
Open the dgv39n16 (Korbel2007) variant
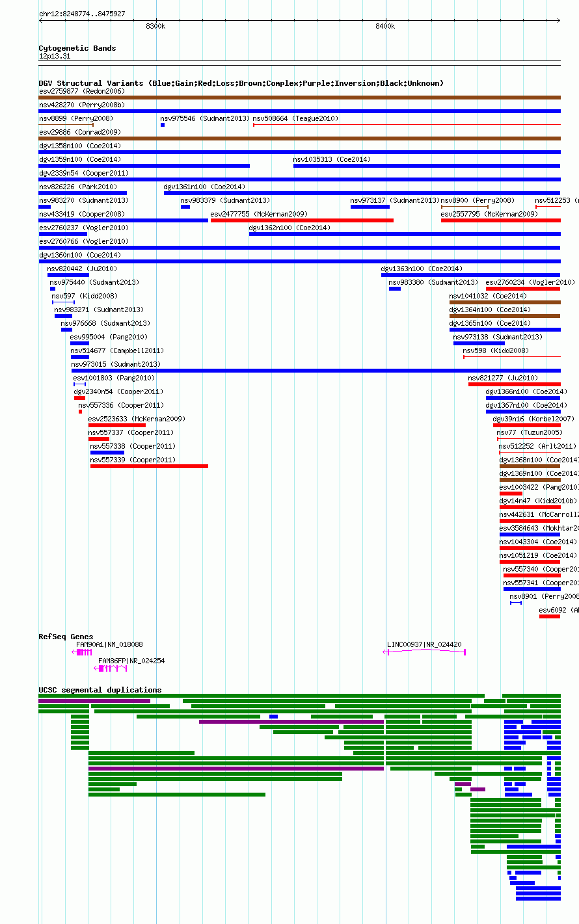click(533, 419)
